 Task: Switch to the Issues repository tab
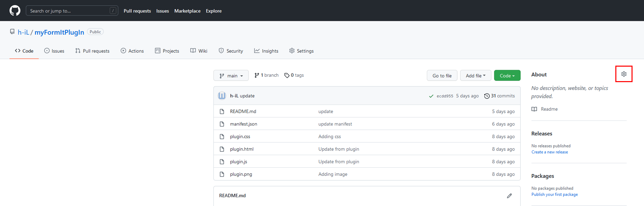click(x=54, y=51)
